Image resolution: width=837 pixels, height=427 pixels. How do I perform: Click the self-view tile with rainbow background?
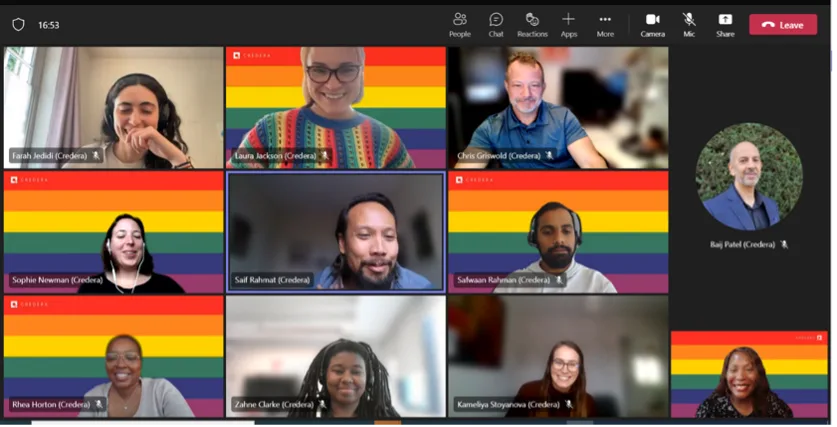coord(749,374)
